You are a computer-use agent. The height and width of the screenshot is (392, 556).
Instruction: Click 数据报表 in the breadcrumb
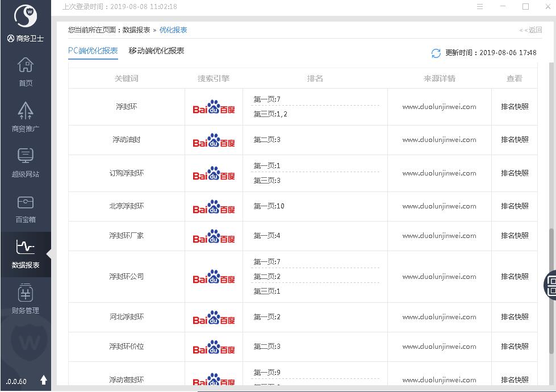[x=136, y=30]
